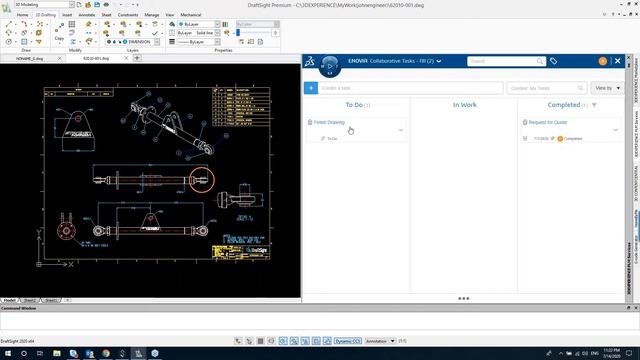
Task: Click the tag icon in ENOVIA header
Action: coord(553,61)
